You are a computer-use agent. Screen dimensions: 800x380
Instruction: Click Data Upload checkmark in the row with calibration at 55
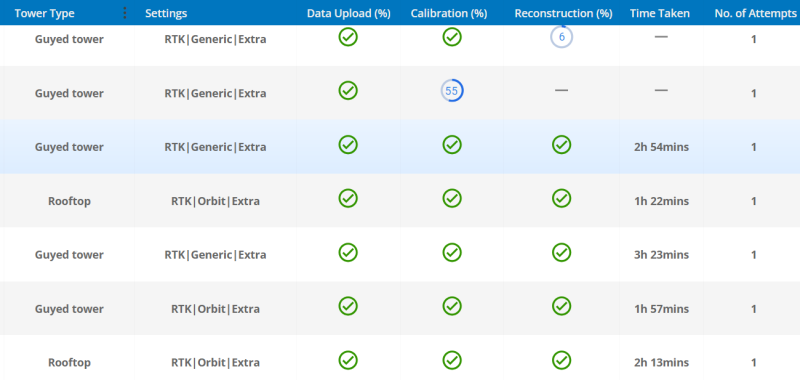[348, 91]
